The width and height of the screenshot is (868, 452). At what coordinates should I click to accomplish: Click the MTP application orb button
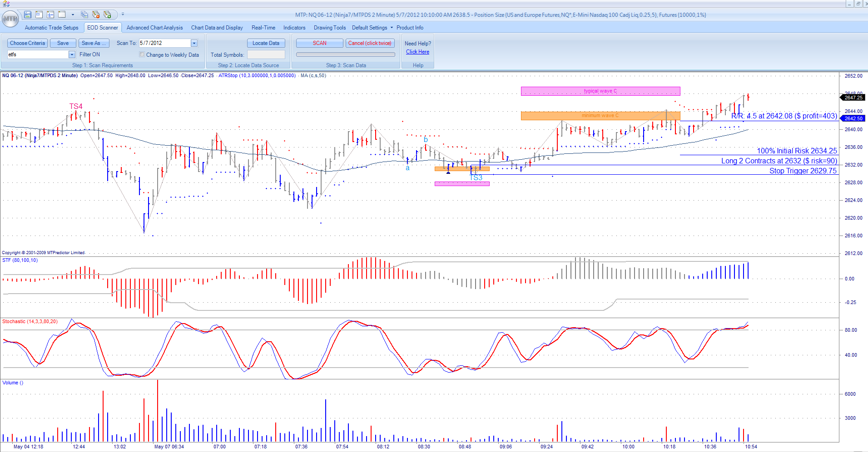click(x=10, y=19)
